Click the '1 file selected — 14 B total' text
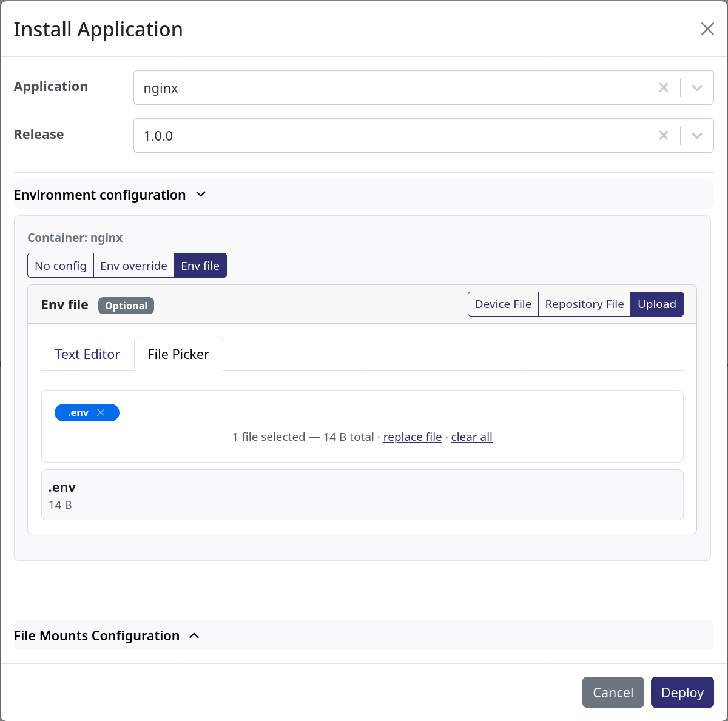 click(303, 437)
